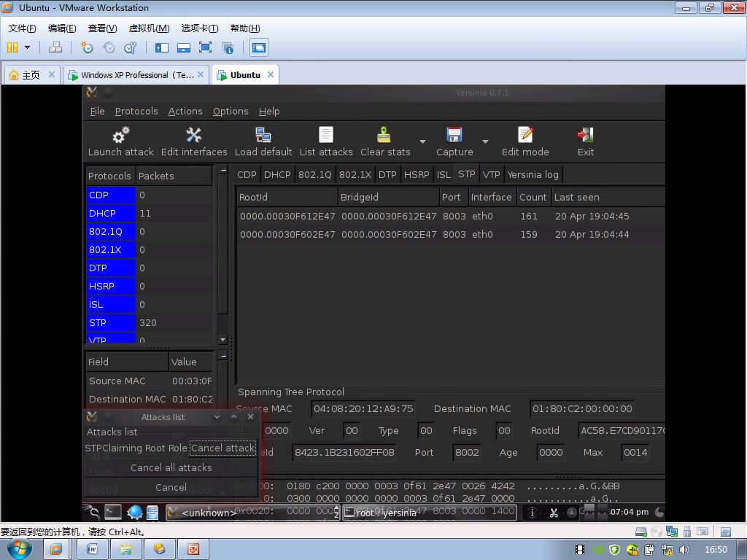The height and width of the screenshot is (560, 747).
Task: Toggle the VMware thumbnail bar view
Action: pyautogui.click(x=183, y=47)
